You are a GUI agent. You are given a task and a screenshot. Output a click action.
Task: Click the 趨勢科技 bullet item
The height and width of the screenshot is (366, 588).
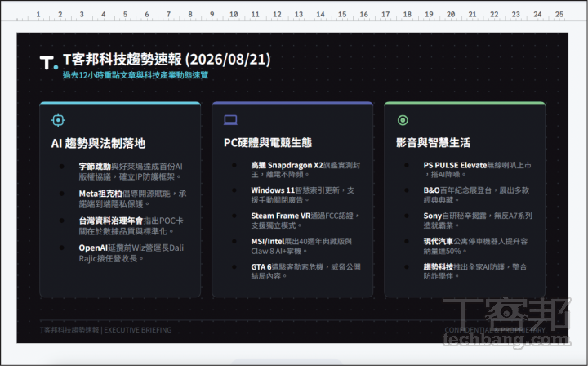[x=475, y=271]
